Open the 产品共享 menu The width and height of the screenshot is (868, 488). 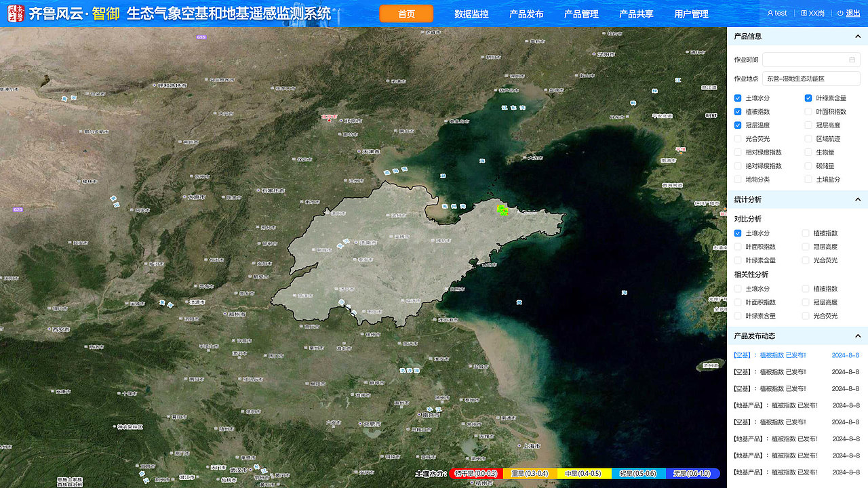[x=636, y=14]
